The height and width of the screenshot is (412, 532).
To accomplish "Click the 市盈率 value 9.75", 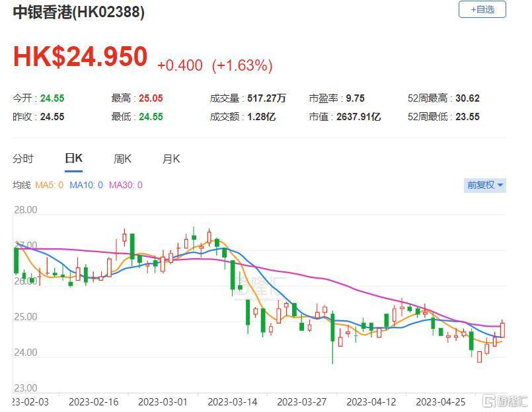I will [355, 98].
